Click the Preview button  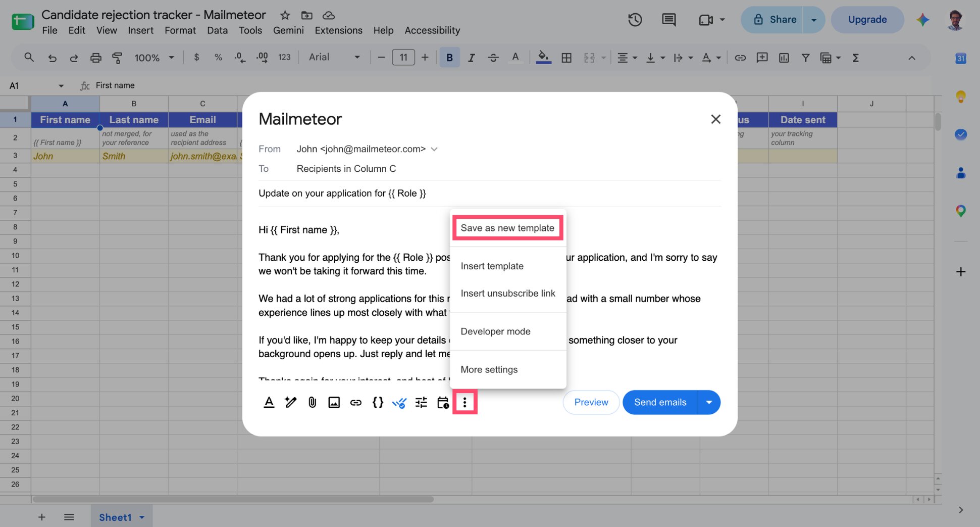[591, 402]
